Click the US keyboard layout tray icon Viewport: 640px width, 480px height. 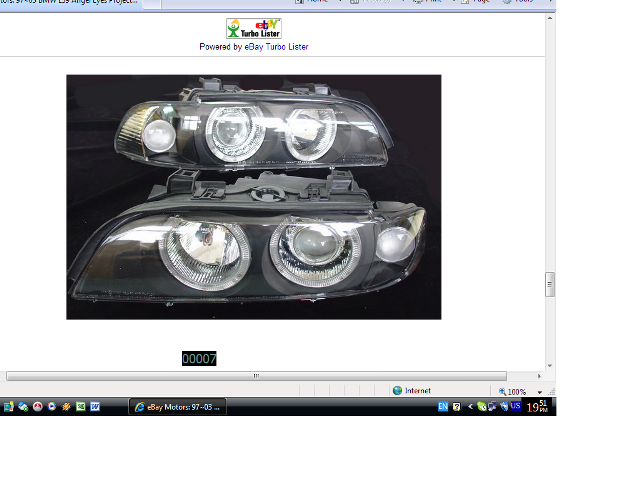click(x=516, y=406)
